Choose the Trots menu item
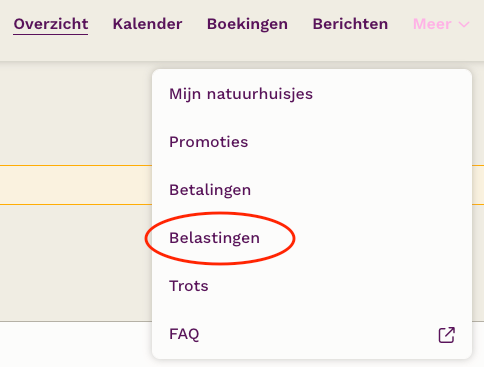The image size is (484, 367). (312, 286)
